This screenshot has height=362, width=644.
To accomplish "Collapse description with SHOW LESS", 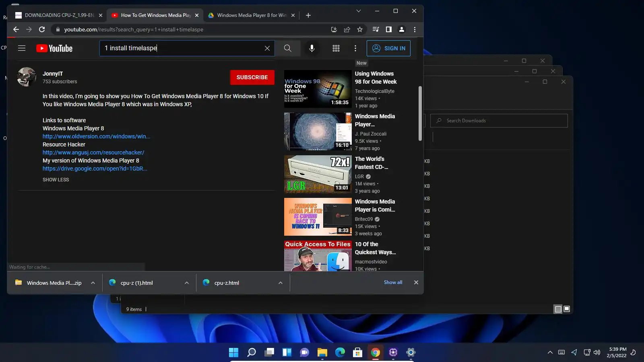I will [x=56, y=180].
